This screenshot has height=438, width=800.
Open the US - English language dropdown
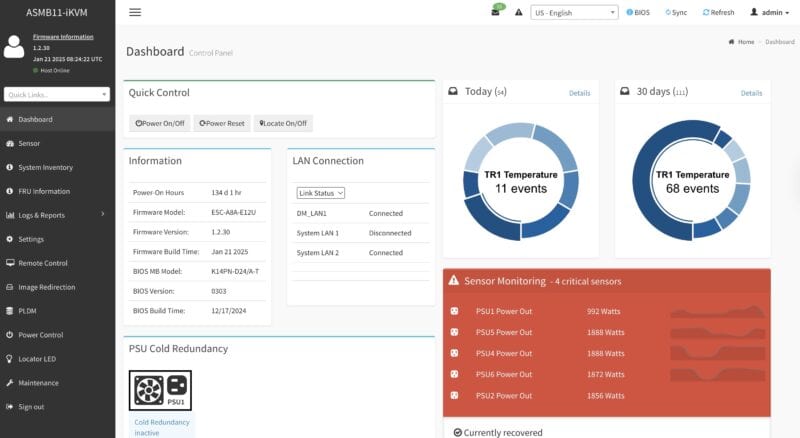(x=574, y=12)
